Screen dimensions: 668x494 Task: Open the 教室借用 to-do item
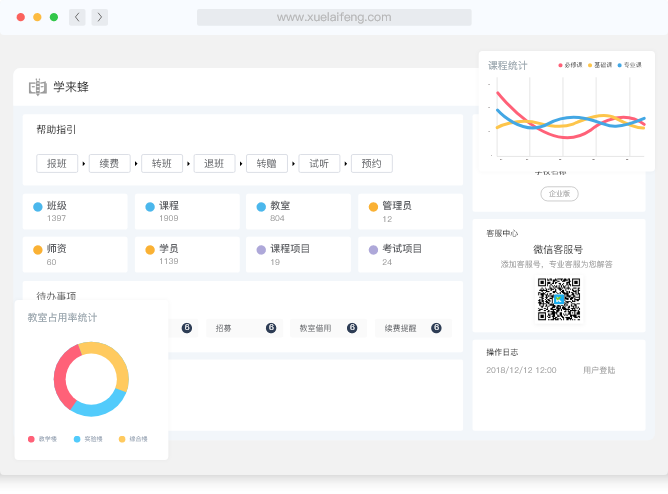point(328,328)
